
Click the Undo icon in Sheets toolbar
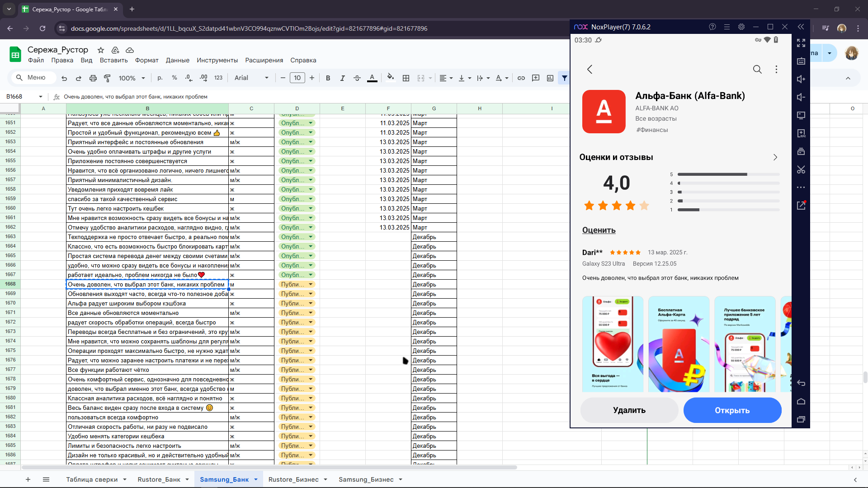pos(64,78)
